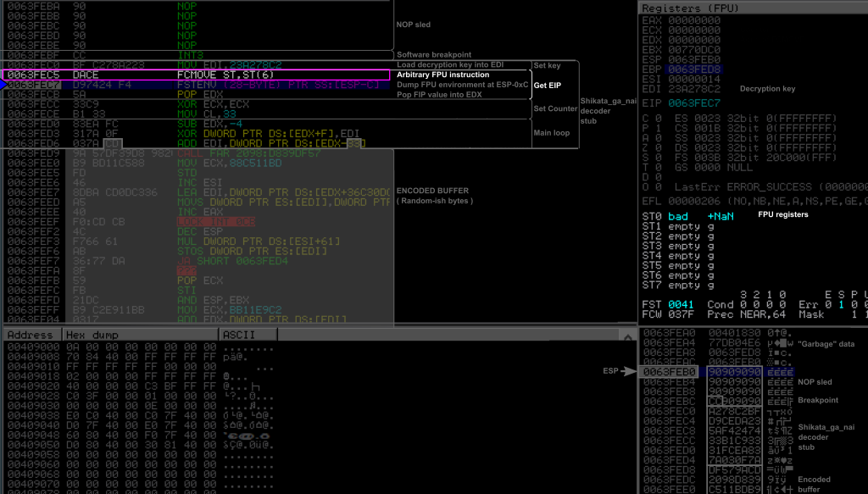Click the EIP register value 0063FEC7
The width and height of the screenshot is (868, 494).
(693, 103)
